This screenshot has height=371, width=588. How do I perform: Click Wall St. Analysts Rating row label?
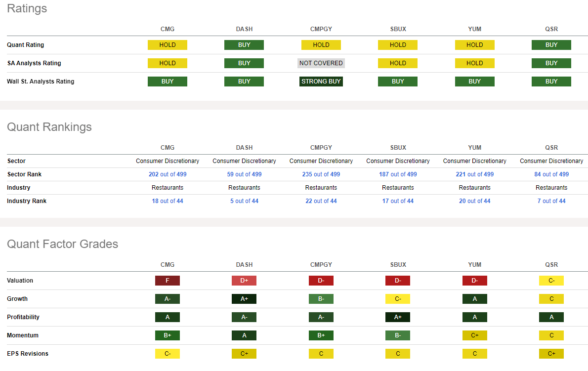pos(41,82)
